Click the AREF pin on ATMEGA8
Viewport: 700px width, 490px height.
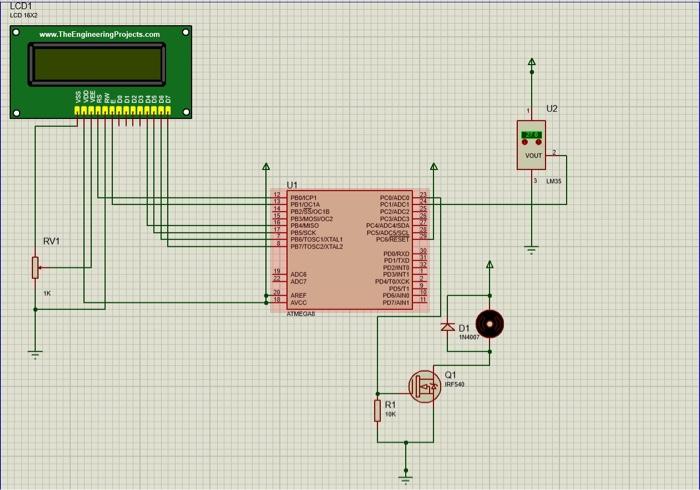click(298, 295)
